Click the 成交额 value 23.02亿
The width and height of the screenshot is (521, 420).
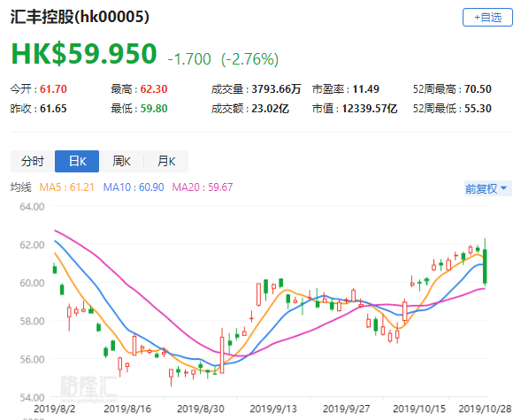pos(270,109)
